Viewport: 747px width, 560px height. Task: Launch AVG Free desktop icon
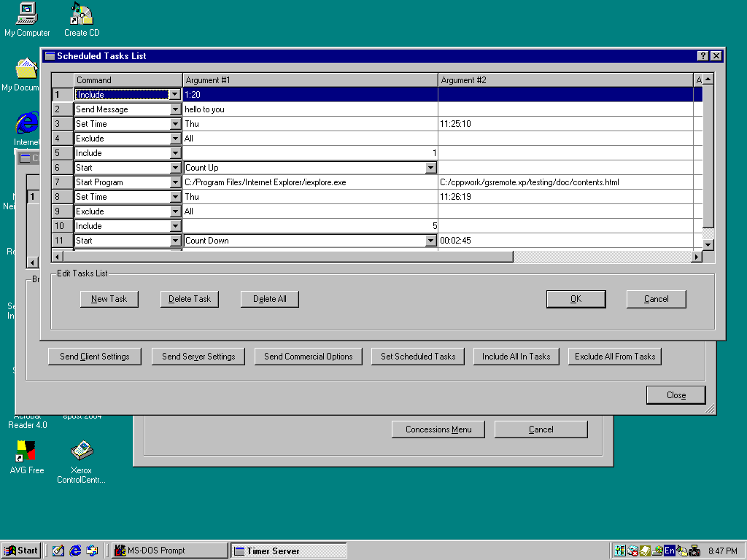tap(27, 451)
